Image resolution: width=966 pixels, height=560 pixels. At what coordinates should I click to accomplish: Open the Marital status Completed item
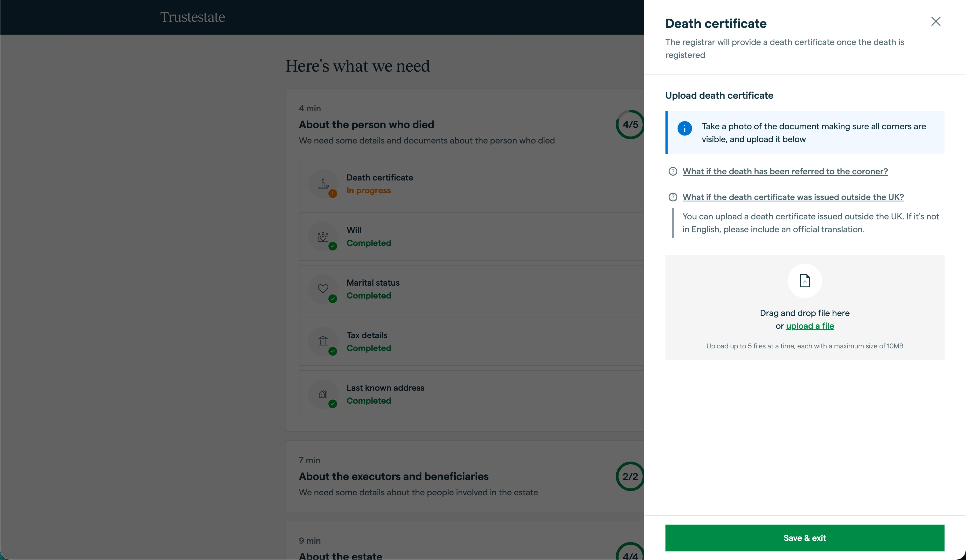pos(471,289)
